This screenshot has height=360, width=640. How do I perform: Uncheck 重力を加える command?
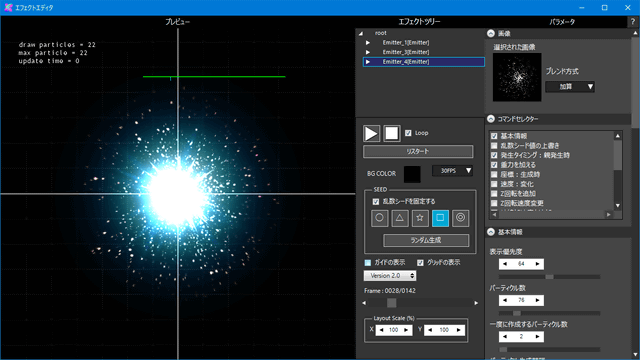point(494,165)
